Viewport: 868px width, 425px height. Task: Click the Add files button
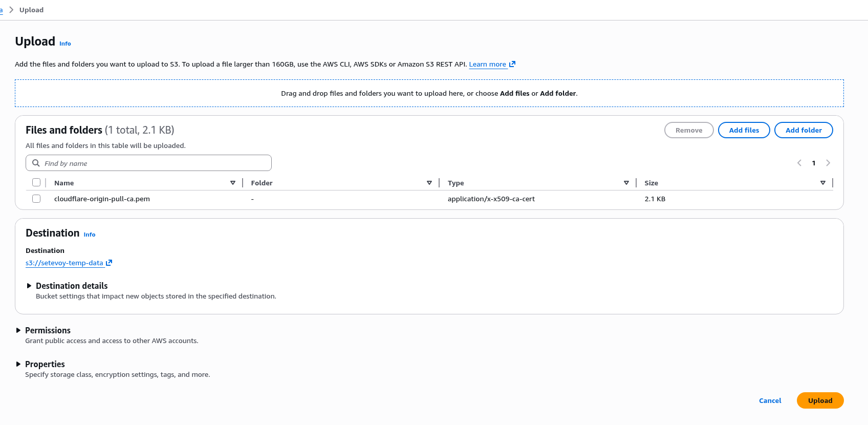tap(744, 130)
